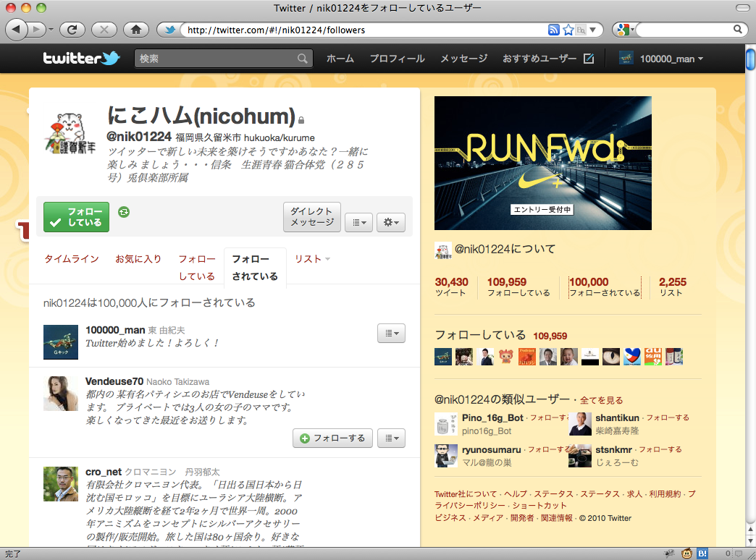Open the cro_net username link
The width and height of the screenshot is (756, 560).
103,472
